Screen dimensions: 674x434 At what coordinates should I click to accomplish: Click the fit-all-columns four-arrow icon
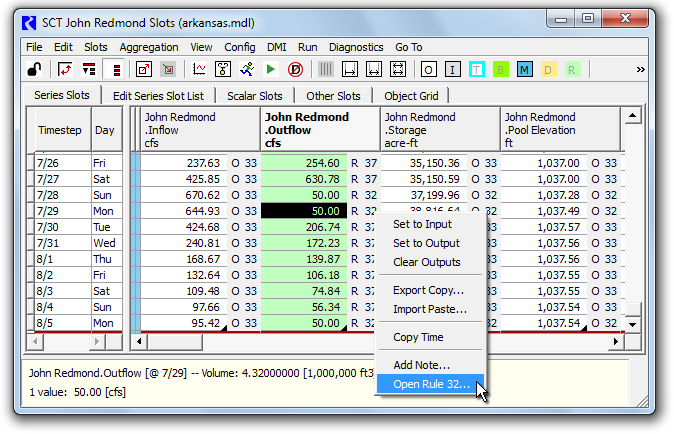[398, 69]
